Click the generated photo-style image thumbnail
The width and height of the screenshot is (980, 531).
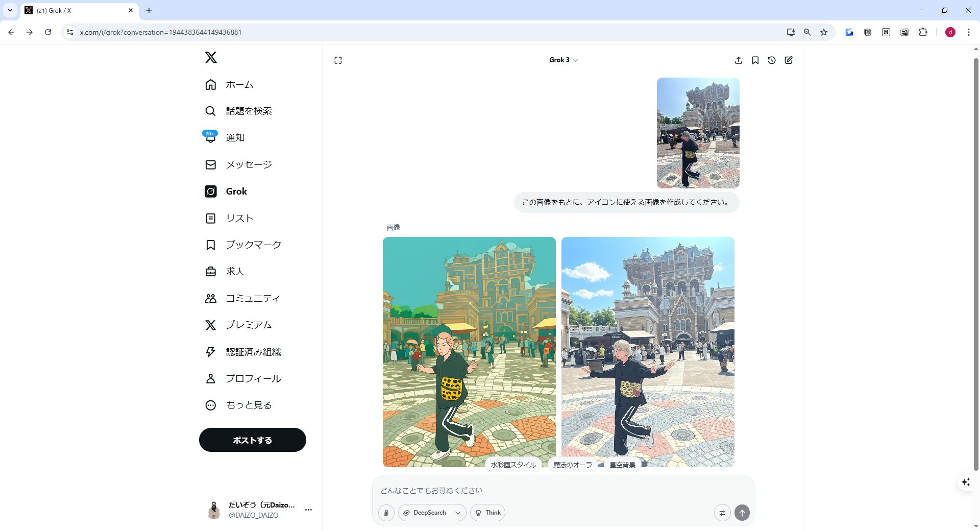click(647, 351)
